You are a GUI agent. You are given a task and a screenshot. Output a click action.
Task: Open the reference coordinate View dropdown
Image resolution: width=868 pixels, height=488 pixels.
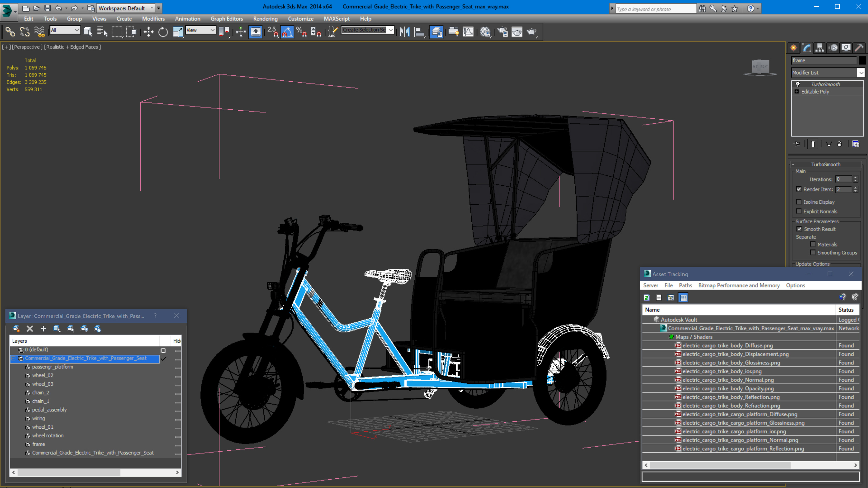(x=212, y=30)
